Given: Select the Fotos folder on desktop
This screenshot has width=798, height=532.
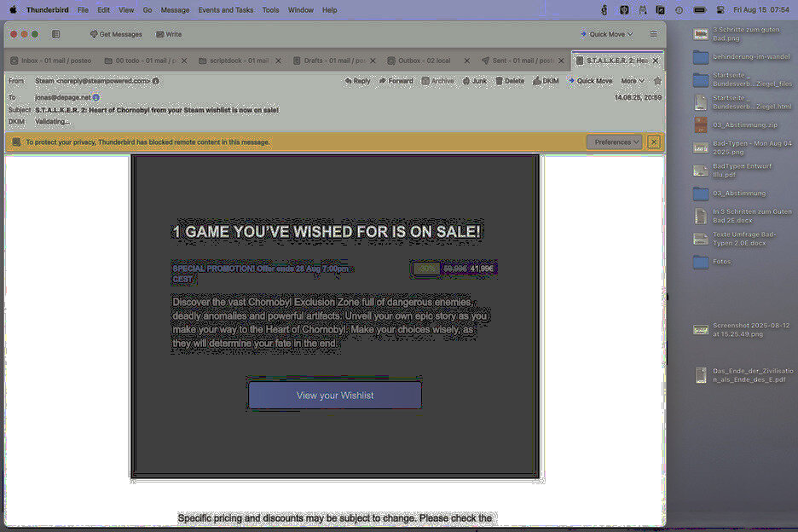Looking at the screenshot, I should (712, 262).
